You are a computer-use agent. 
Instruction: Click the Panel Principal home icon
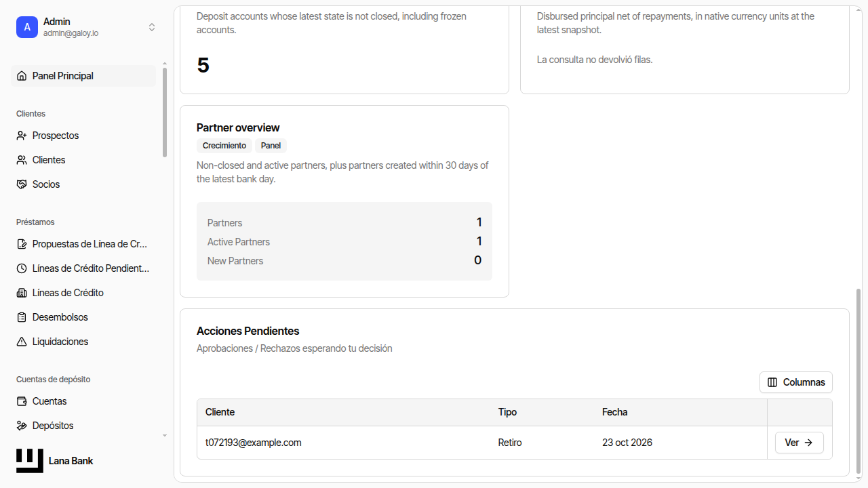(x=22, y=76)
